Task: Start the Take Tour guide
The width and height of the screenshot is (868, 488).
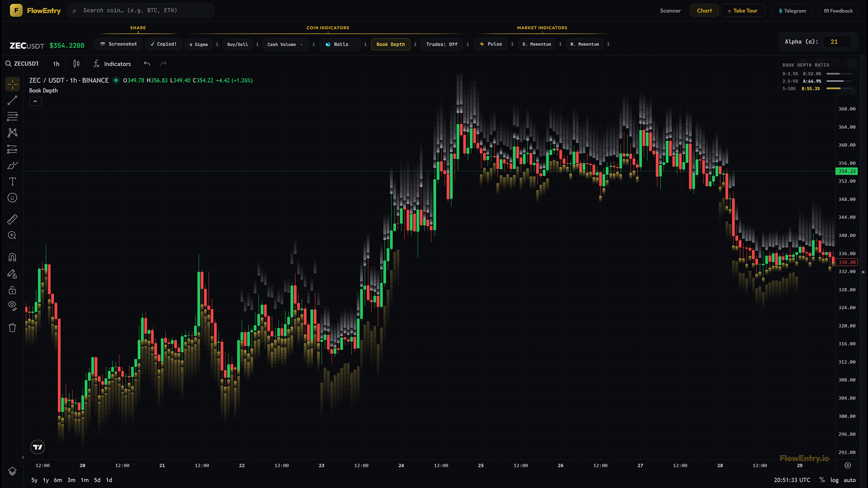Action: (x=742, y=10)
